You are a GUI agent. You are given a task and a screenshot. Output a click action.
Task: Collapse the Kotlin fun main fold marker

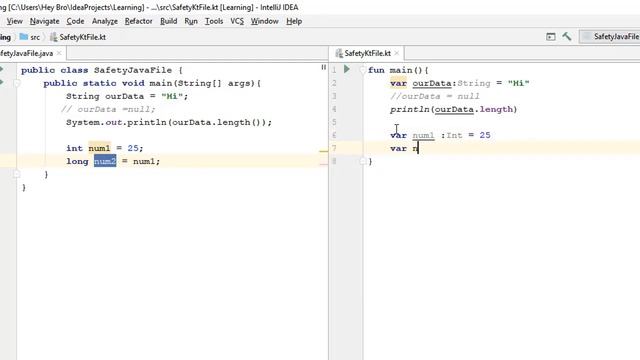[362, 70]
